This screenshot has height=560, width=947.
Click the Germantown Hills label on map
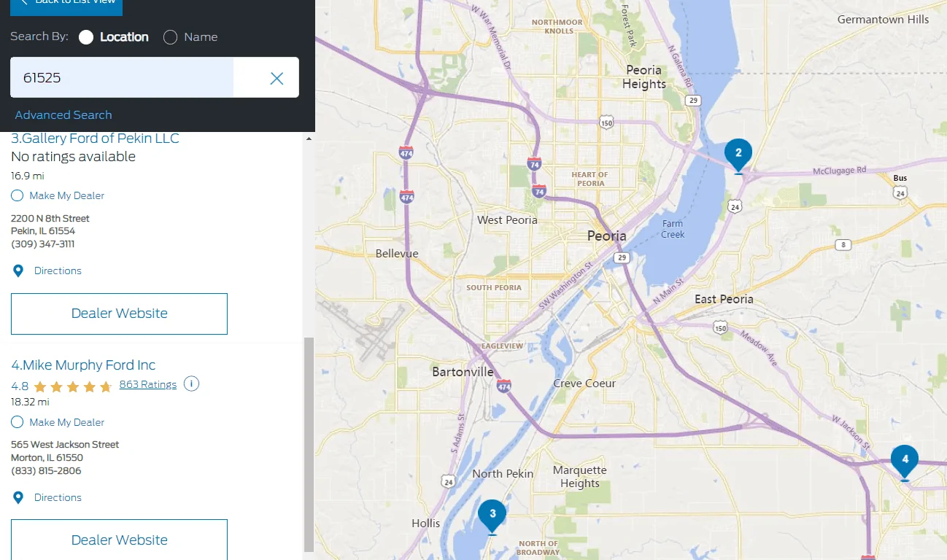[x=883, y=20]
